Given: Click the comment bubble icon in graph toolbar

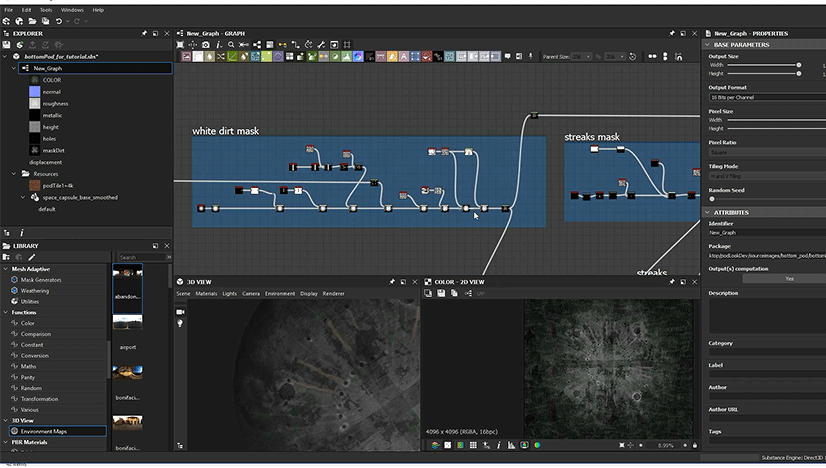Looking at the screenshot, I should [507, 56].
